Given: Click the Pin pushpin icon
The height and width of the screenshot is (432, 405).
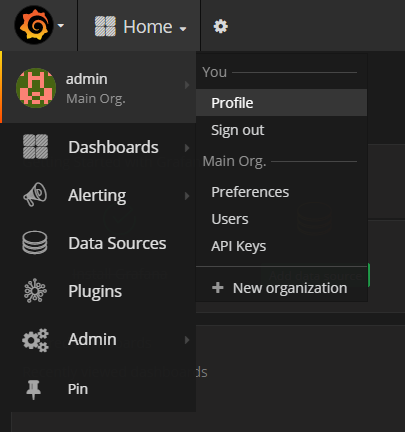Looking at the screenshot, I should coord(33,389).
